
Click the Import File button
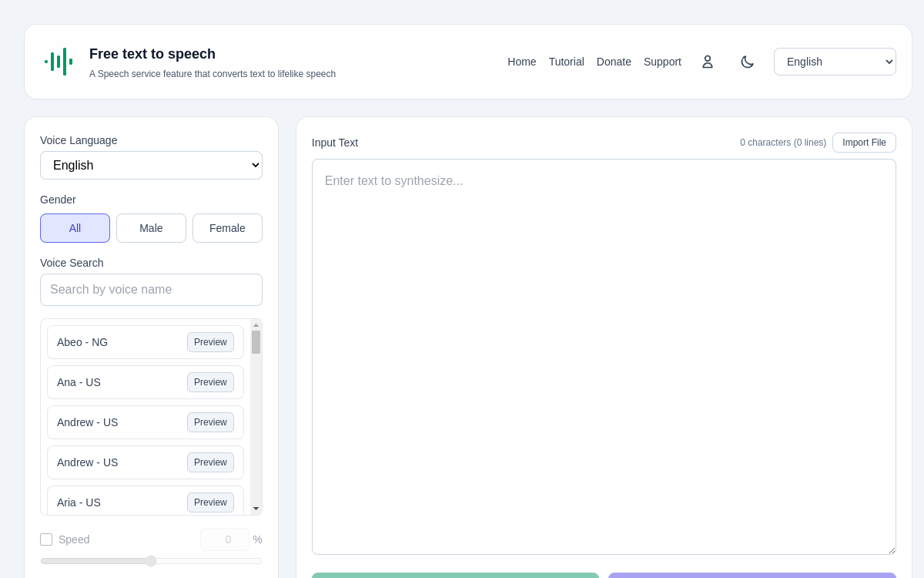coord(864,143)
